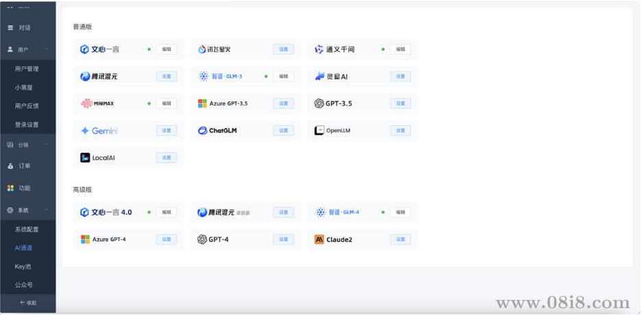
Task: Click the Gemini sparkle logo
Action: tap(85, 131)
